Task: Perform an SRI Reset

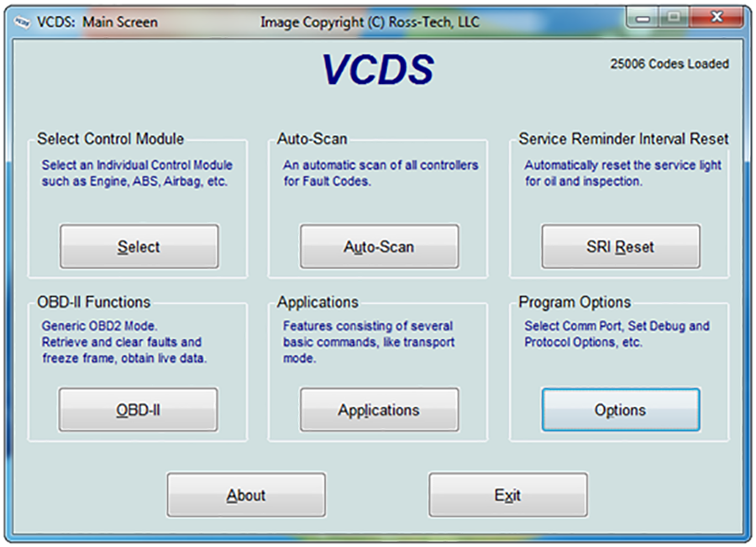Action: pos(620,246)
